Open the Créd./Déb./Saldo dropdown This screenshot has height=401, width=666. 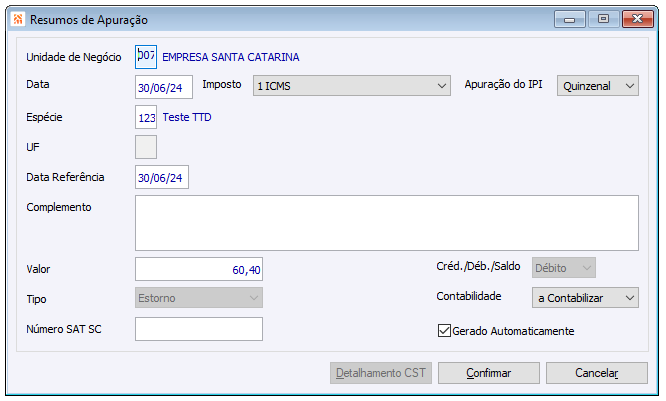coord(565,268)
